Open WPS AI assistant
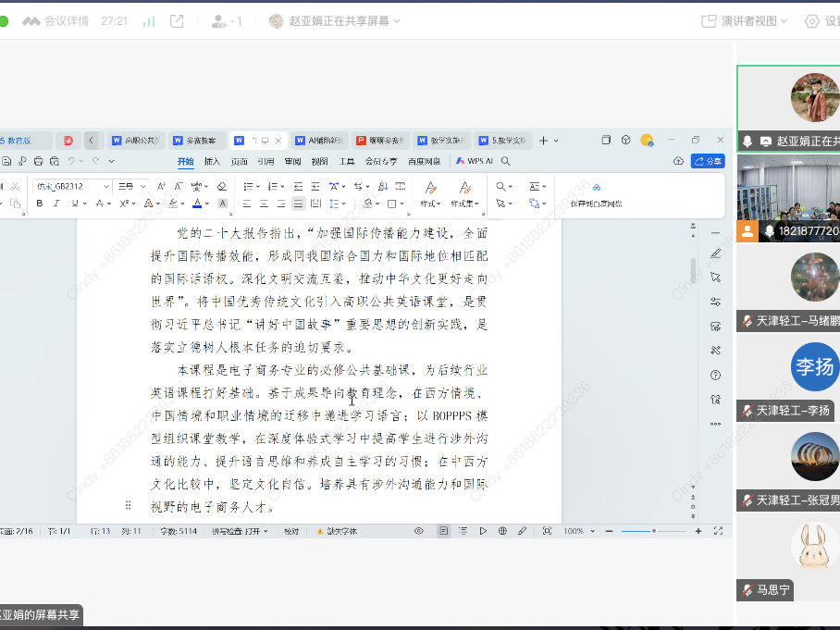 click(475, 161)
